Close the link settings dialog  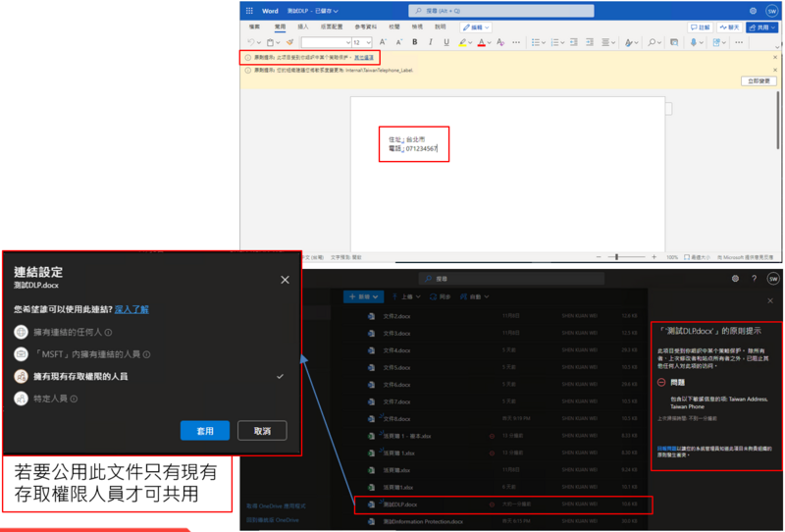tap(285, 280)
